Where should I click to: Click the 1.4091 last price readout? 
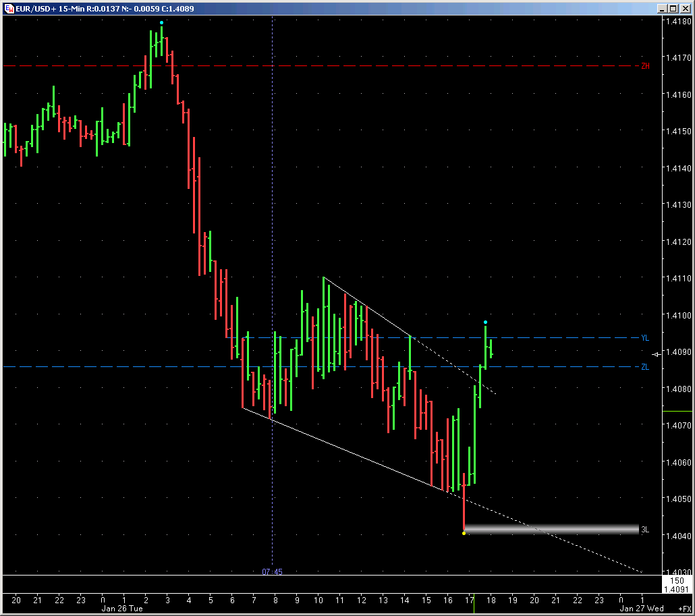[677, 590]
